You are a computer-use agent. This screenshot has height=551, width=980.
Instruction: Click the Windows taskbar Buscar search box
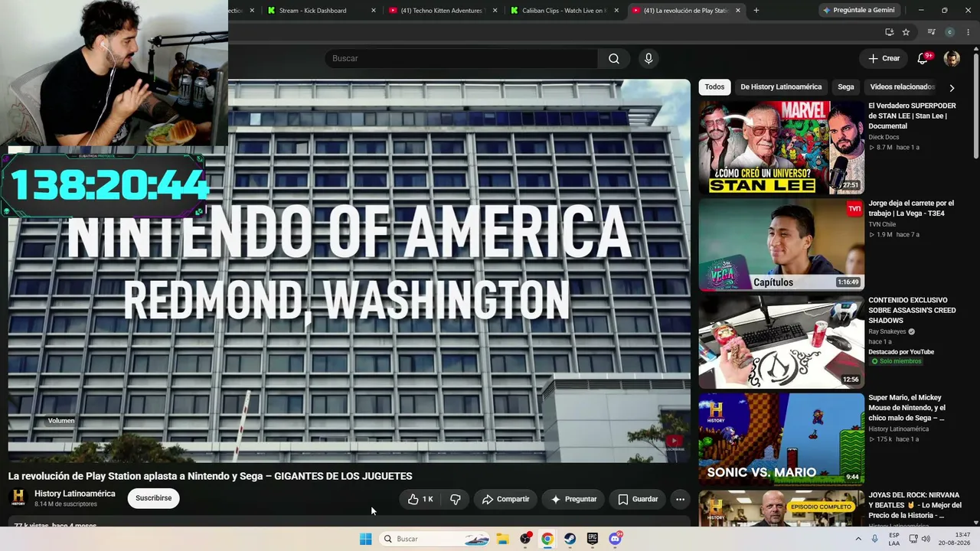pyautogui.click(x=434, y=539)
